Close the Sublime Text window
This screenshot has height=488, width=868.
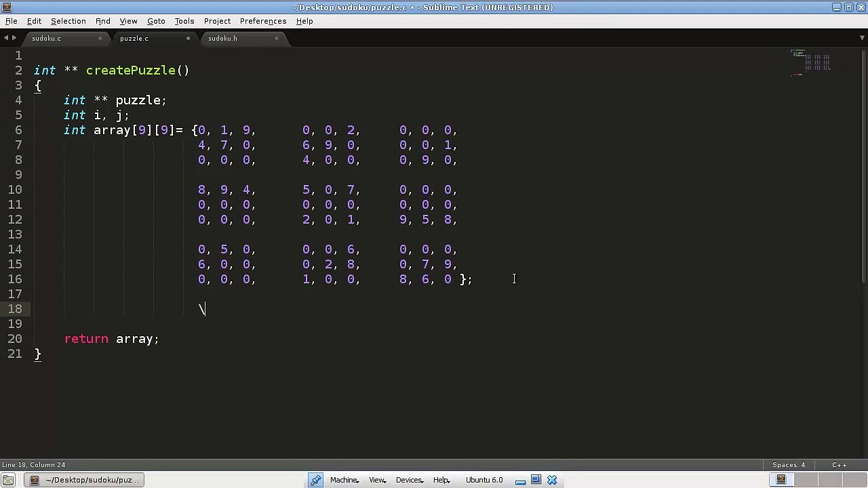click(860, 7)
